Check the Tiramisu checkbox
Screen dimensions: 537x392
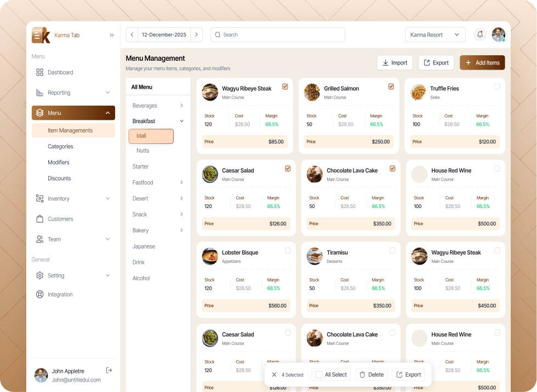coord(392,251)
